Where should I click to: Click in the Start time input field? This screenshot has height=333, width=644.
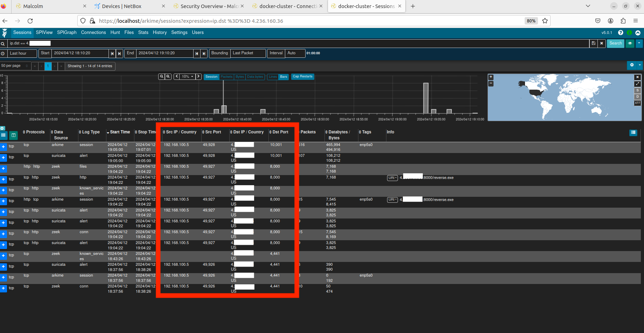pos(80,53)
